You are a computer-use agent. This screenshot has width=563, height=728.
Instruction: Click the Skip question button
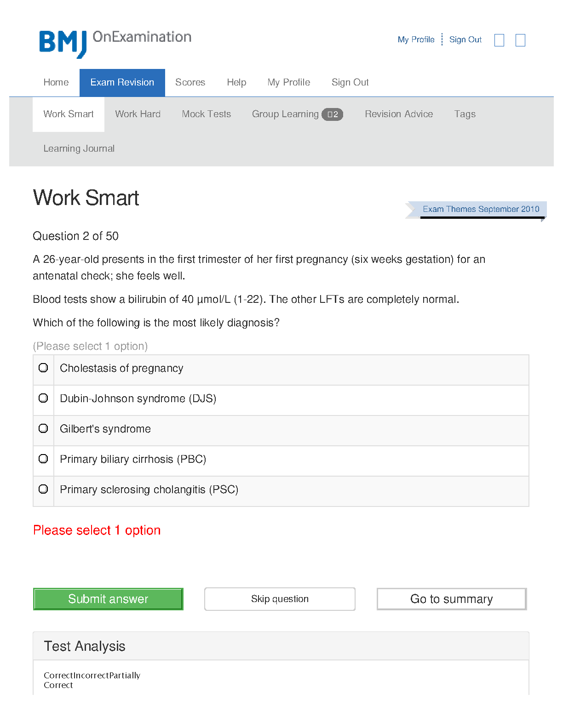(x=280, y=599)
